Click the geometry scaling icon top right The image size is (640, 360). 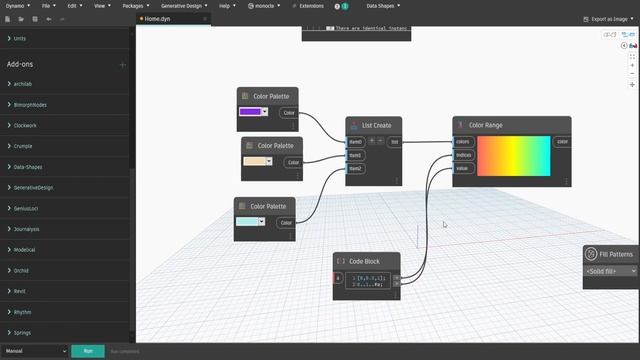coord(633,46)
